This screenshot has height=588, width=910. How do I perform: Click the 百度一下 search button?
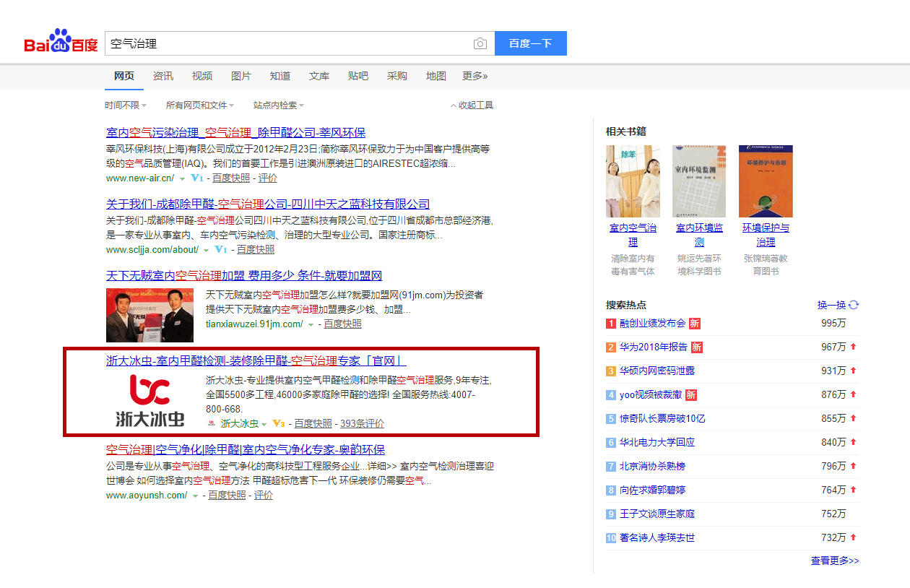coord(531,43)
